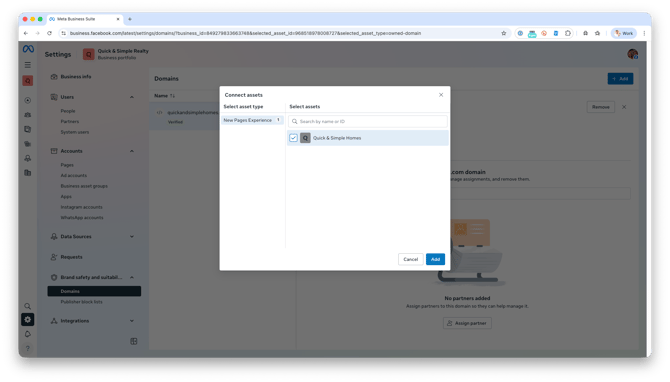Collapse the Users section
This screenshot has height=382, width=670.
[x=132, y=97]
